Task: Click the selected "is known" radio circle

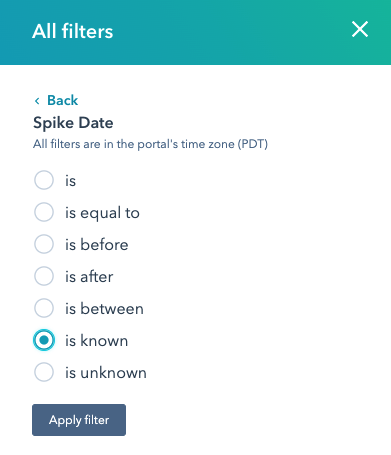Action: [x=44, y=340]
